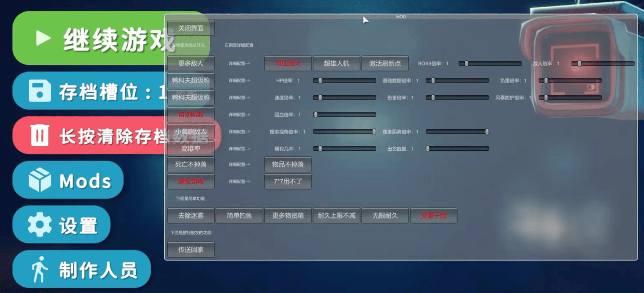Click the play triangle icon on 继续游戏
Viewport: 644px width, 293px height.
43,38
